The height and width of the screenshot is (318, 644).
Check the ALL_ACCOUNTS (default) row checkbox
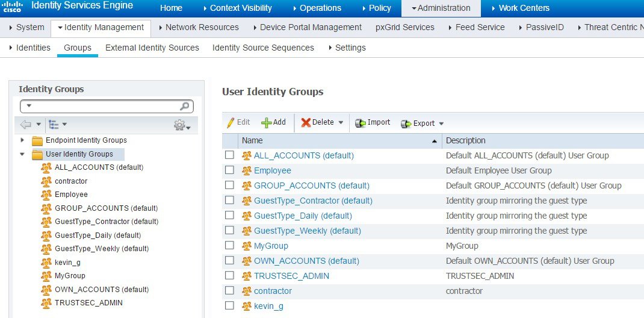pos(229,155)
